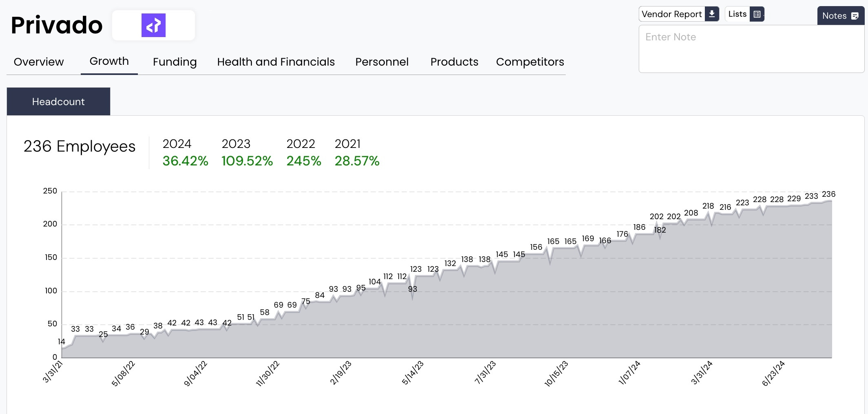Click into the Enter Note field
The width and height of the screenshot is (868, 414).
tap(751, 49)
